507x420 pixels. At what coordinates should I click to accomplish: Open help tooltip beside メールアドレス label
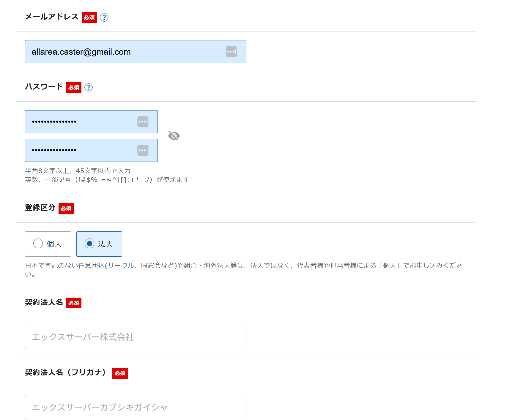click(x=104, y=18)
